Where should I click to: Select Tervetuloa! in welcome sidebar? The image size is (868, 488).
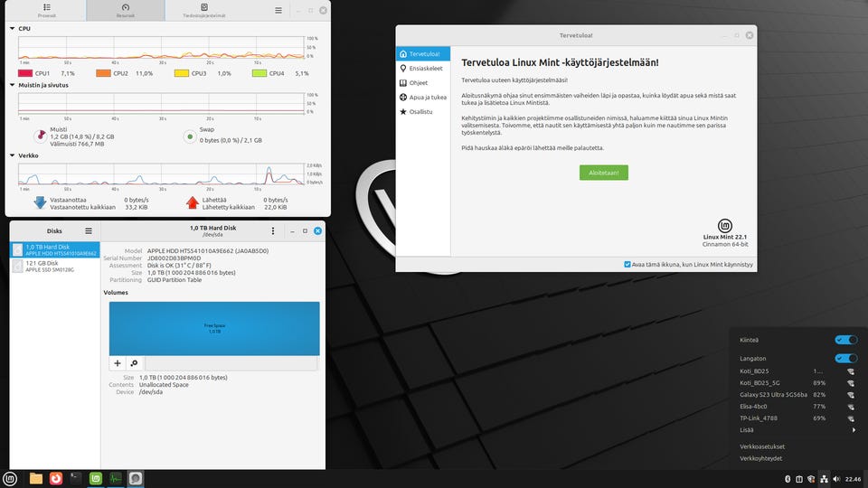pyautogui.click(x=423, y=53)
